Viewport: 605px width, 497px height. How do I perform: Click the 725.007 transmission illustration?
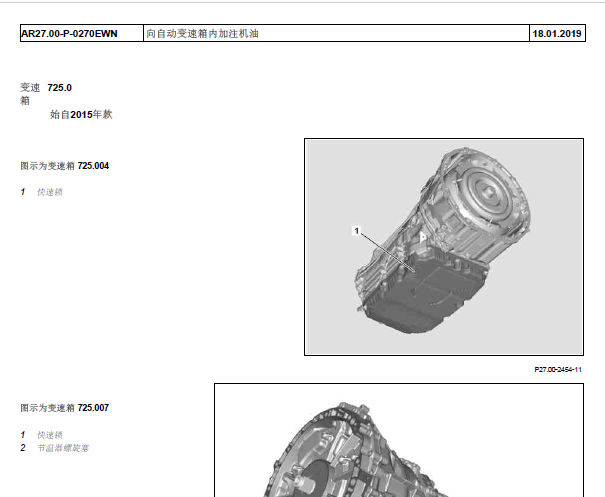399,440
